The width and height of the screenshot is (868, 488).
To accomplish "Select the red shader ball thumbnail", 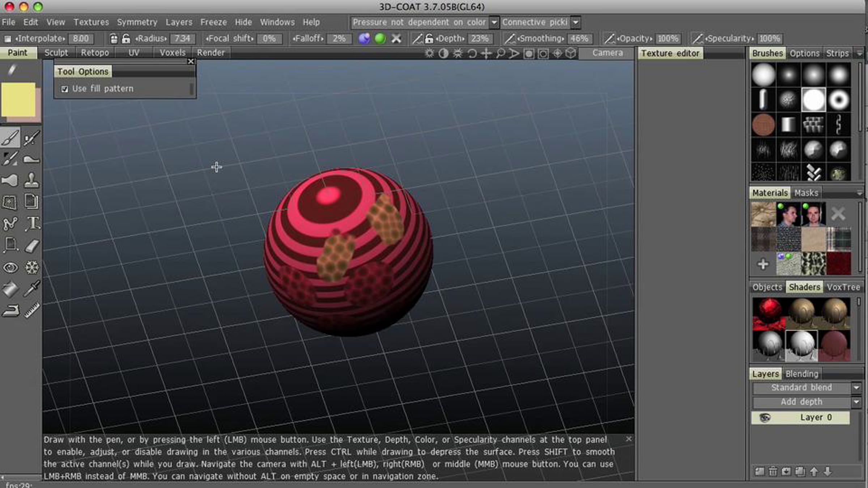I will click(769, 313).
